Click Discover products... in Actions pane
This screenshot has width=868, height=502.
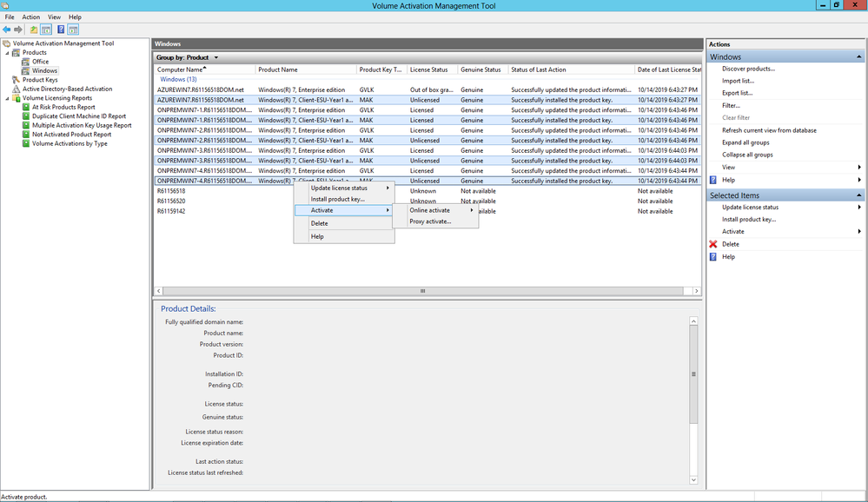(748, 69)
